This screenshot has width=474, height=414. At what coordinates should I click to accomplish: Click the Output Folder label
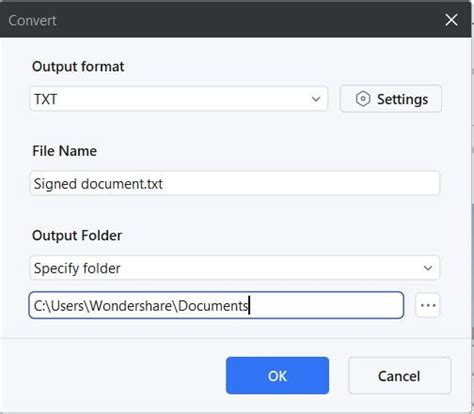click(77, 235)
